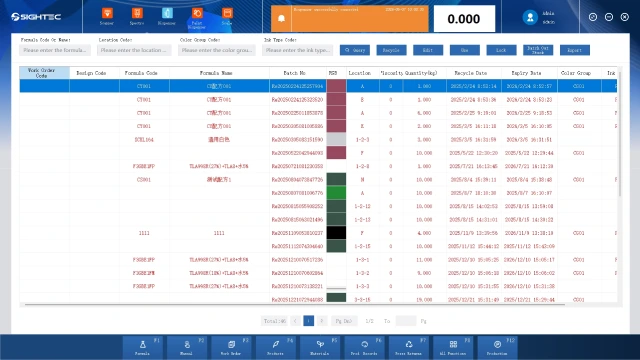
Task: Go to previous page arrow
Action: pos(295,321)
